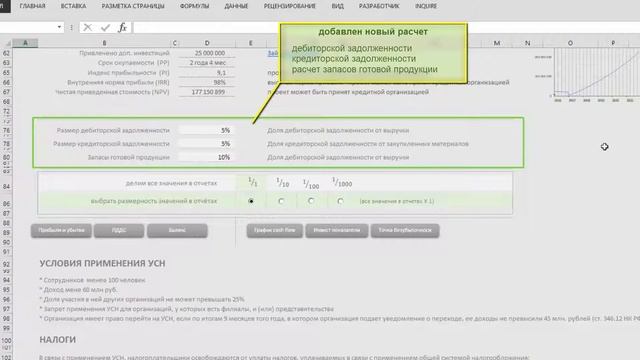The height and width of the screenshot is (360, 640).
Task: Select column B header
Action: 104,43
